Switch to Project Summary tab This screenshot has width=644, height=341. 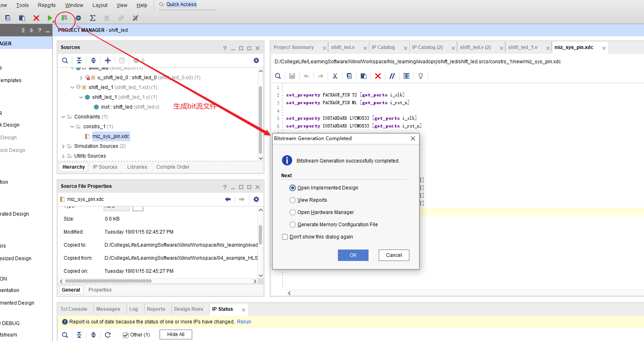point(293,47)
